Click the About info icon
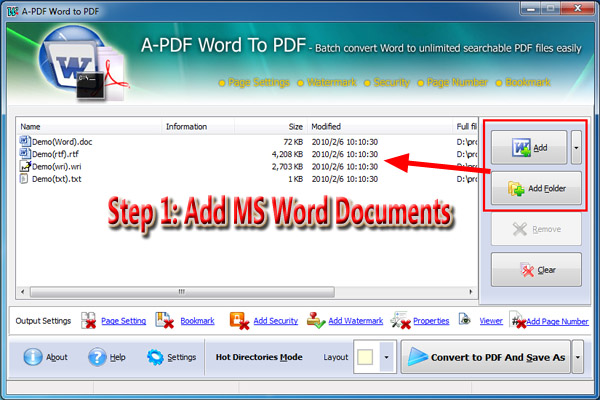Viewport: 600px width, 400px height. [x=33, y=357]
